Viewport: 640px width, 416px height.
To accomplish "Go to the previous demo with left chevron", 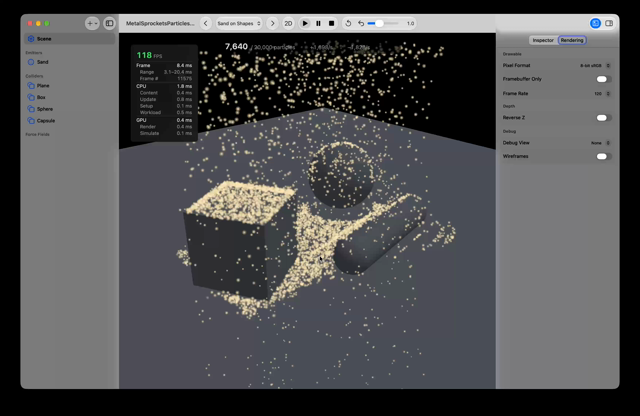I will [206, 23].
